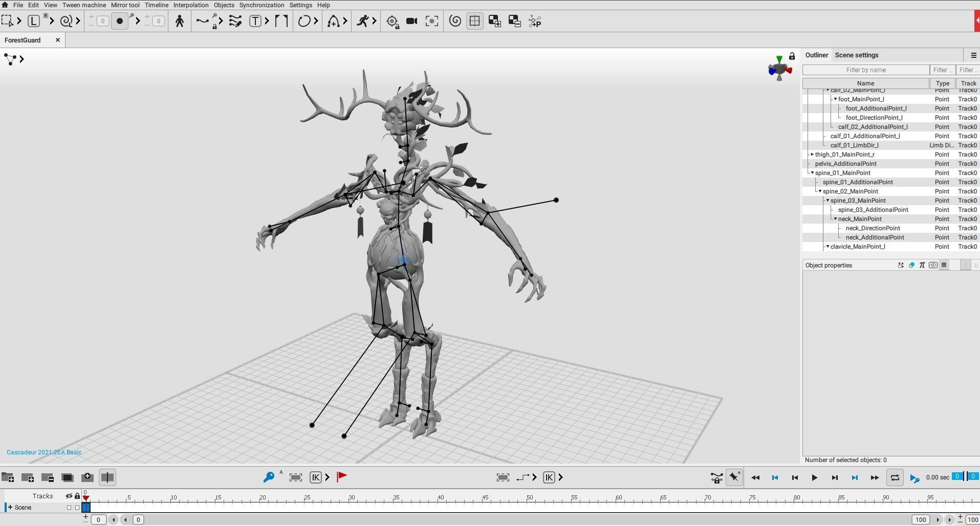Click the add squares plus icon

[x=495, y=21]
